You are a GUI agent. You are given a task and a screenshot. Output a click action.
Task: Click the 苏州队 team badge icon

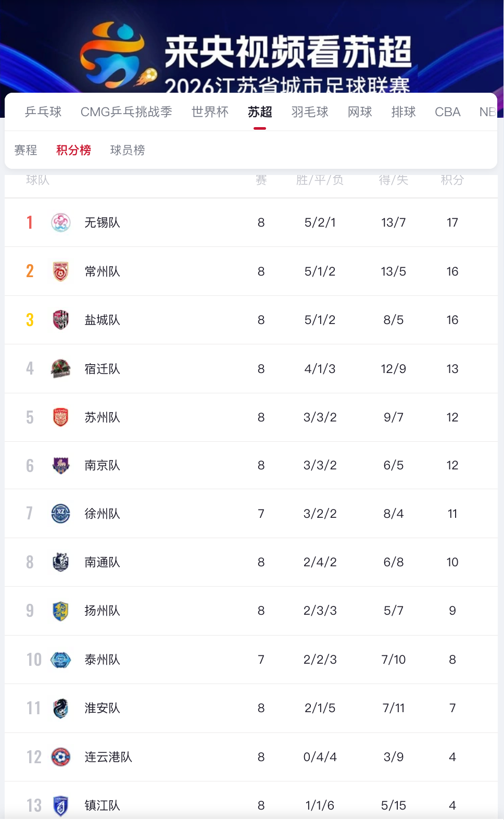point(61,417)
